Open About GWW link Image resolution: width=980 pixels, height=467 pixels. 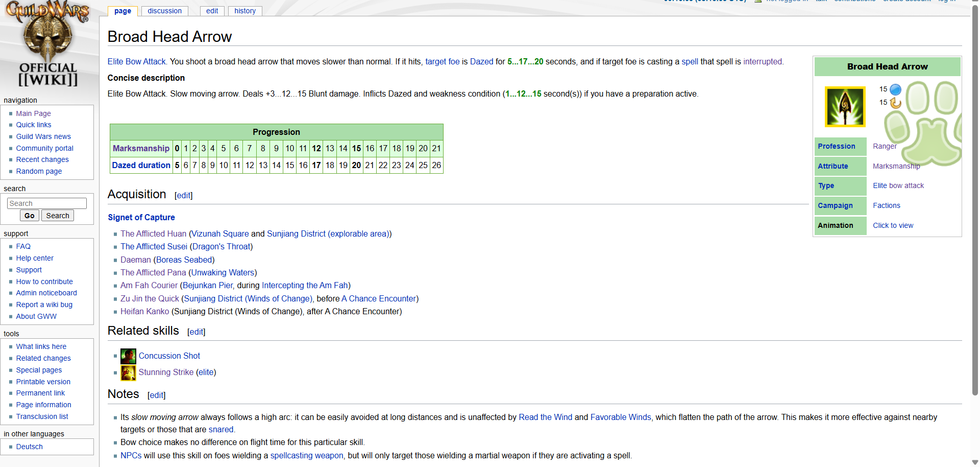tap(36, 316)
